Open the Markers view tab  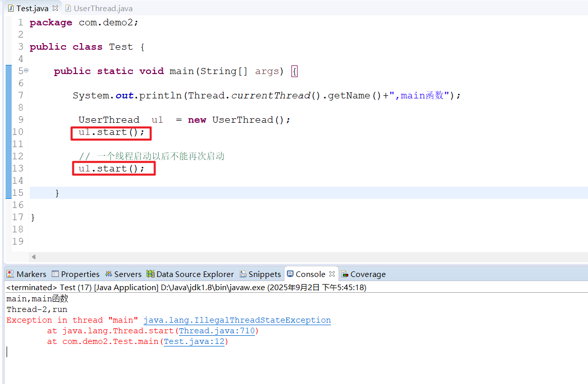(x=26, y=274)
